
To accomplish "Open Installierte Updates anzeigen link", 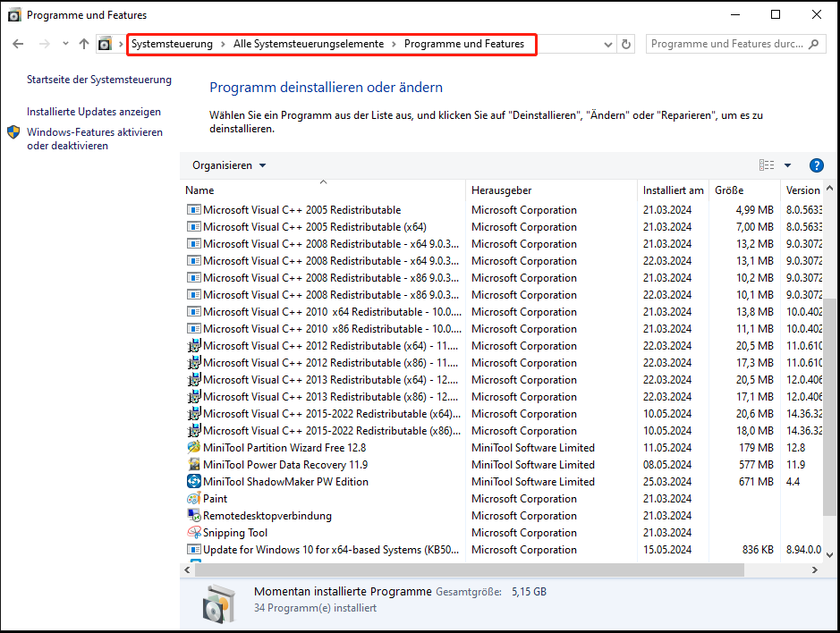I will coord(94,112).
